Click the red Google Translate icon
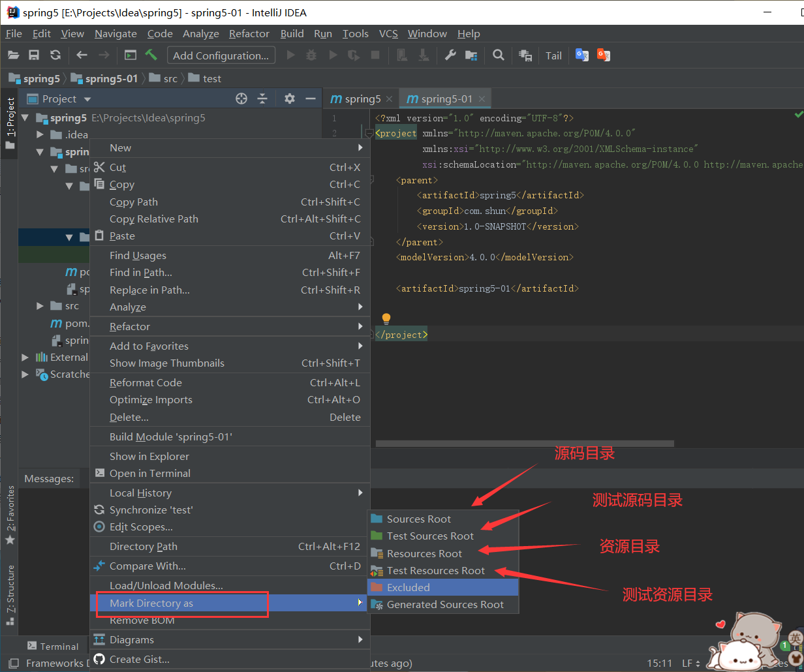 coord(603,55)
